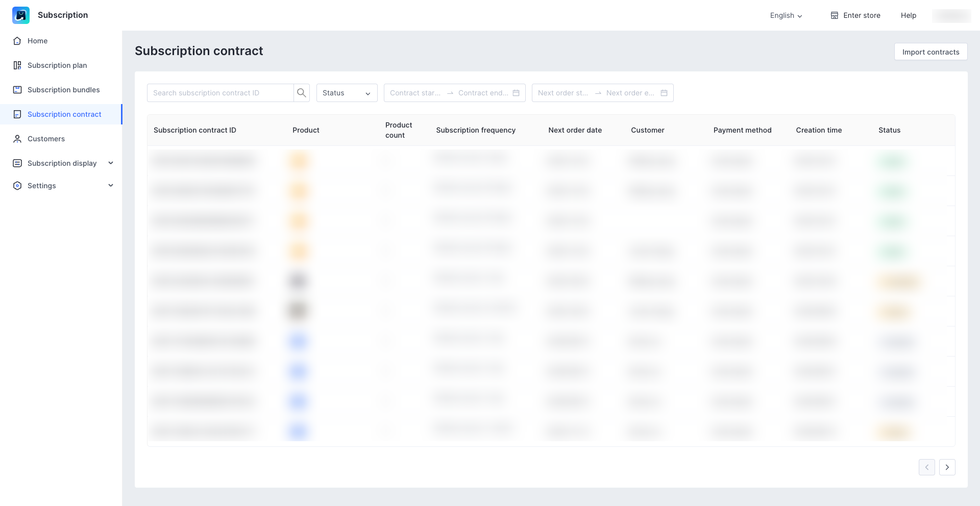Image resolution: width=980 pixels, height=506 pixels.
Task: Click the Home icon in sidebar
Action: (17, 41)
